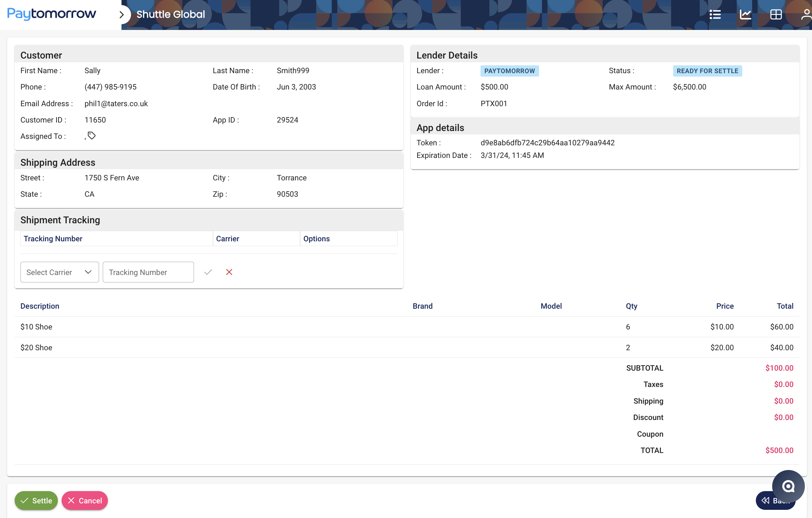This screenshot has height=518, width=812.
Task: Click the Price column header
Action: click(x=725, y=306)
